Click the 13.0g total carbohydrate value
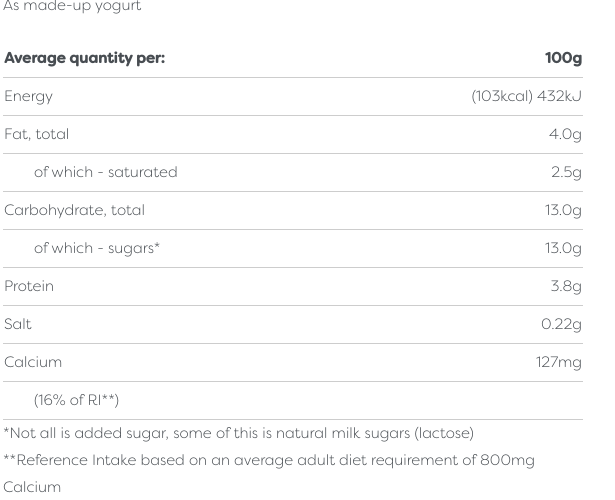The image size is (615, 500). click(x=563, y=210)
